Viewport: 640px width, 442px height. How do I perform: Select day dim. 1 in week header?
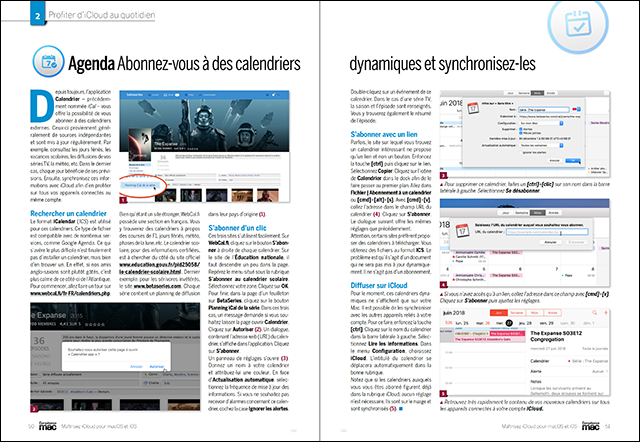pyautogui.click(x=588, y=323)
